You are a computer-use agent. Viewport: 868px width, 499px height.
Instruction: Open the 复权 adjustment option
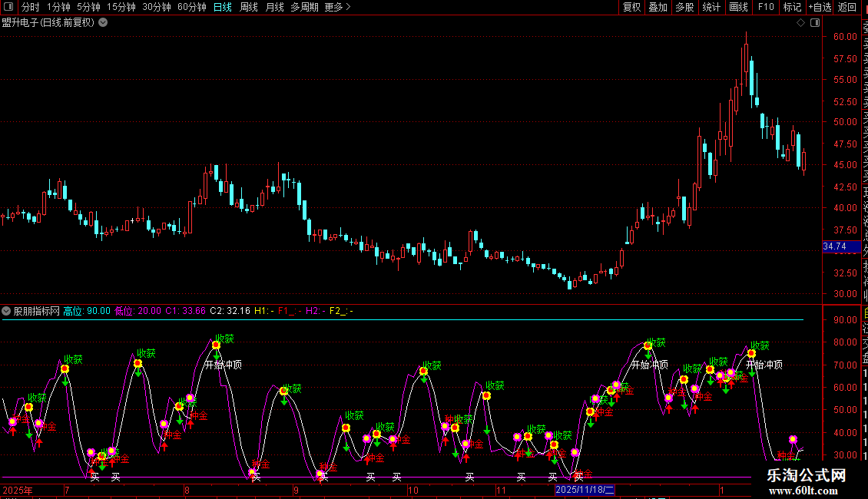[x=631, y=7]
